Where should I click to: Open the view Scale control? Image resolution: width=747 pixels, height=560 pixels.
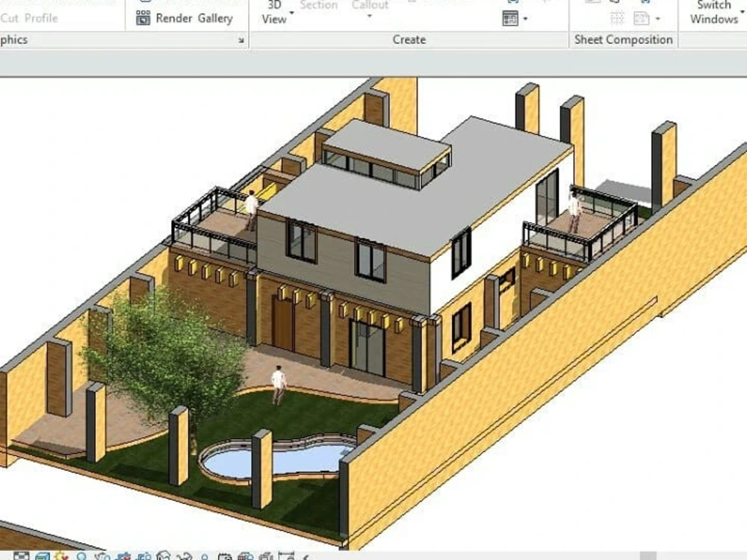tap(22, 556)
